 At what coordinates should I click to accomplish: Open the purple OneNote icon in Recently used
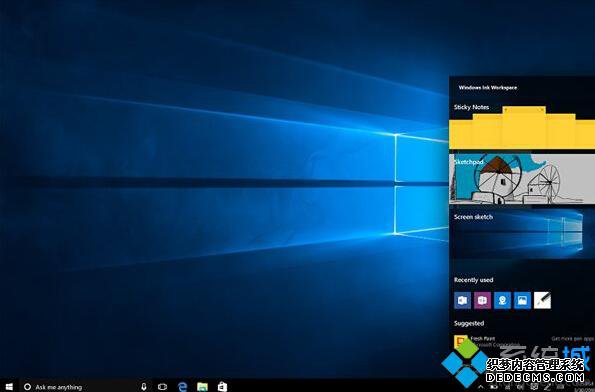pos(482,300)
